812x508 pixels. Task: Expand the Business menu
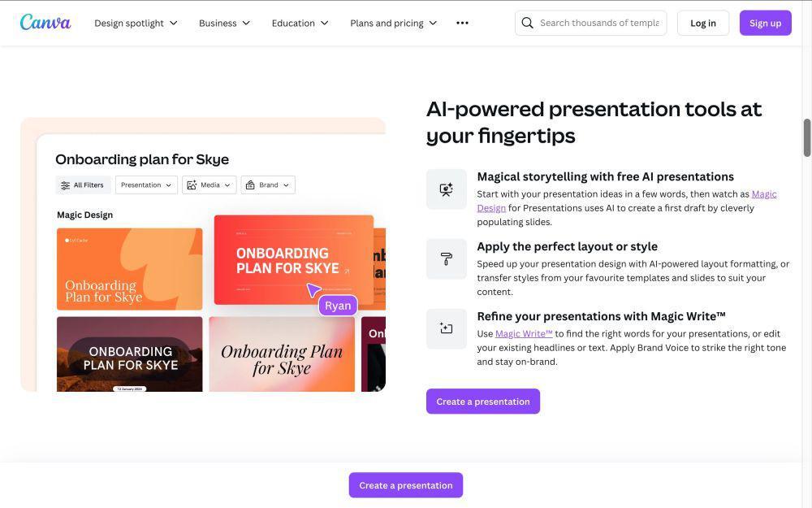[x=224, y=23]
